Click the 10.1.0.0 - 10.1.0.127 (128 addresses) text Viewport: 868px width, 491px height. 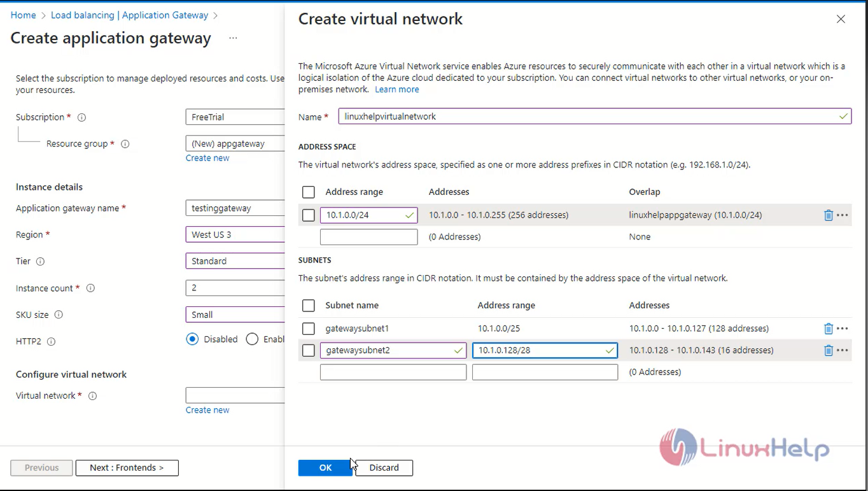pos(699,329)
